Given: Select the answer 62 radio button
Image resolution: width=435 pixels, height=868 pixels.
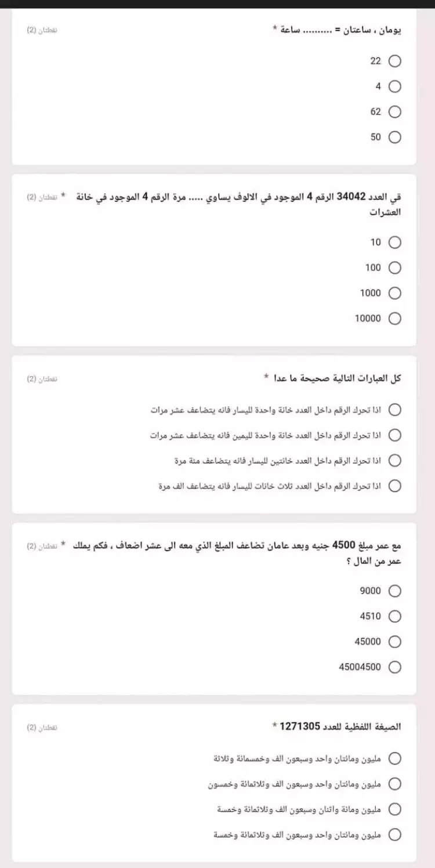Looking at the screenshot, I should tap(395, 111).
